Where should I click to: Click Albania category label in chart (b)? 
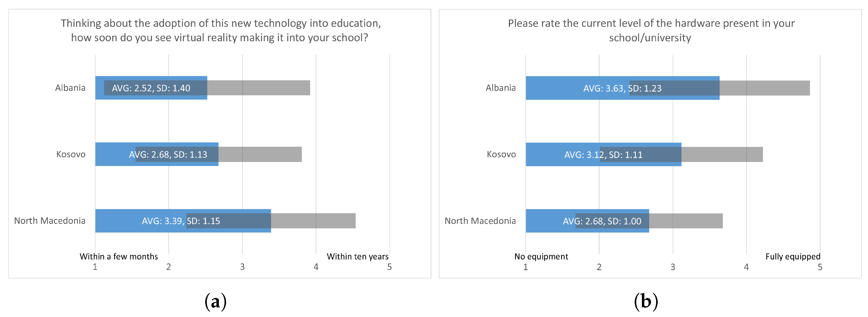pyautogui.click(x=500, y=88)
